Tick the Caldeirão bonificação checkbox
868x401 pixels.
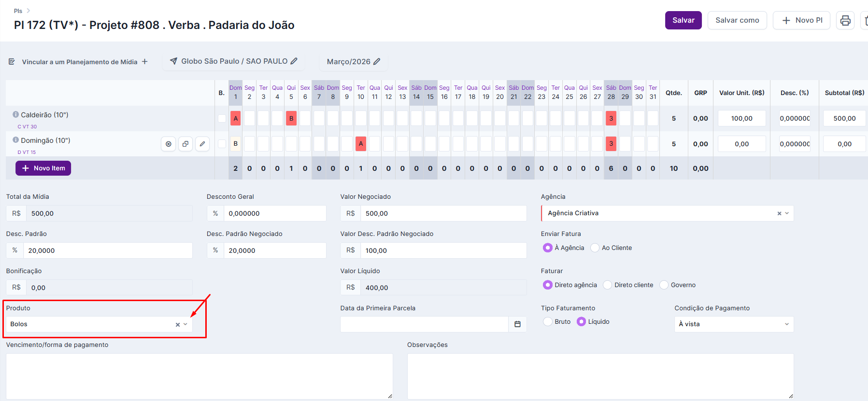tap(222, 119)
